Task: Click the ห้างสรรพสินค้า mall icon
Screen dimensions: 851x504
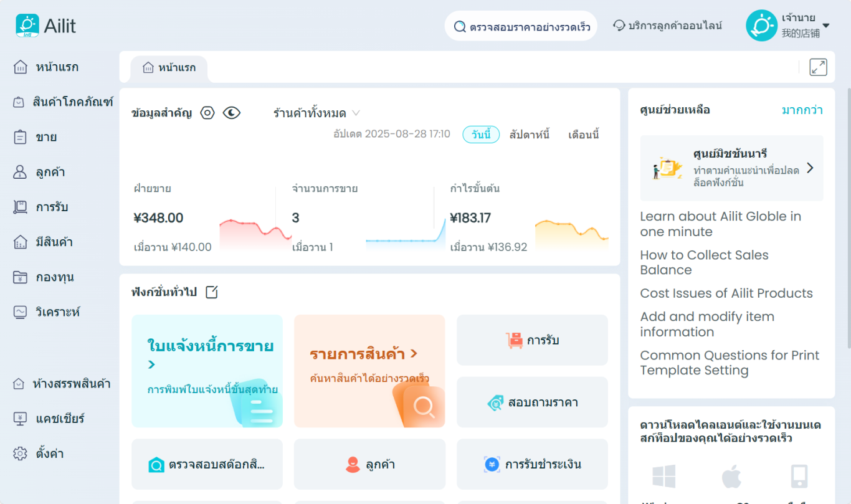Action: pos(19,384)
